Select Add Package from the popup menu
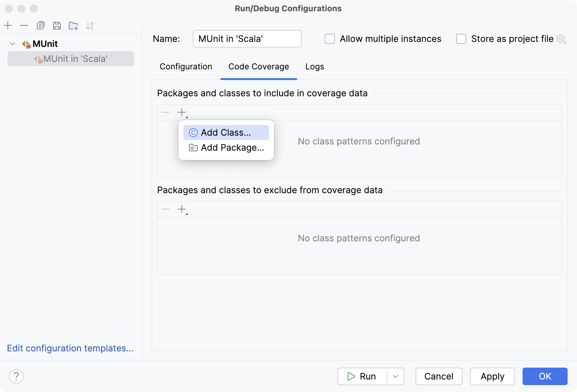 (232, 147)
